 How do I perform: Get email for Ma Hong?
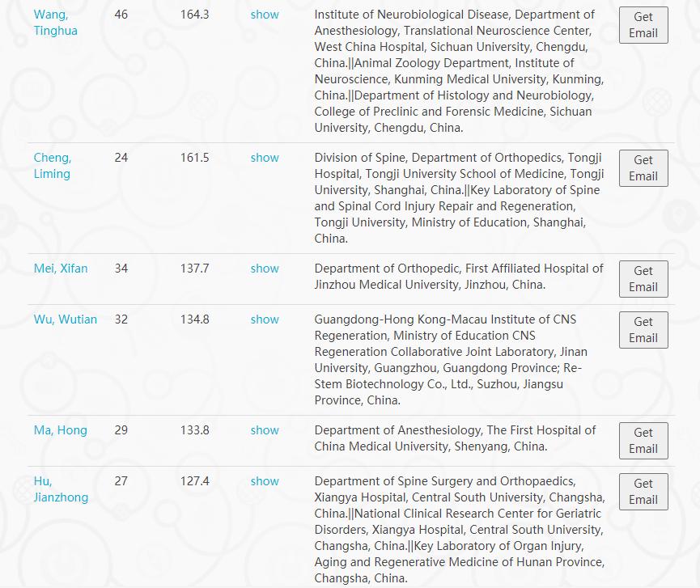(643, 441)
